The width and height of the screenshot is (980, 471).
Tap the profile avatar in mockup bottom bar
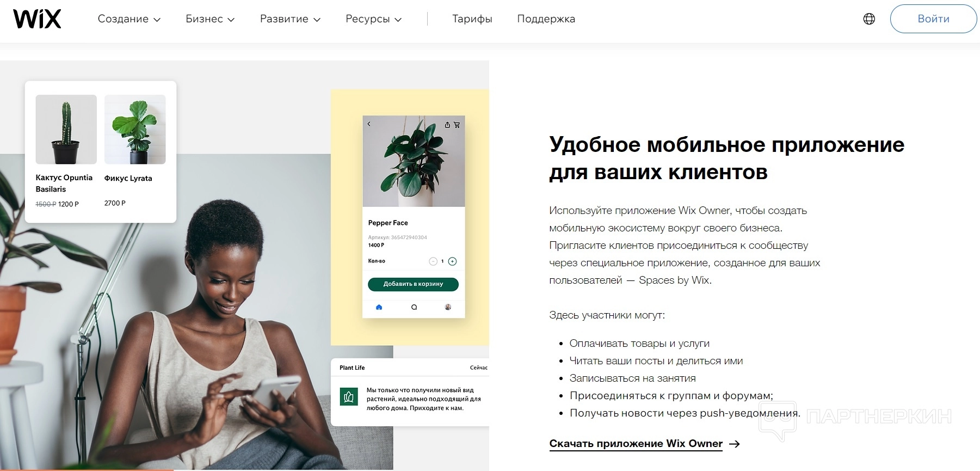(x=448, y=307)
